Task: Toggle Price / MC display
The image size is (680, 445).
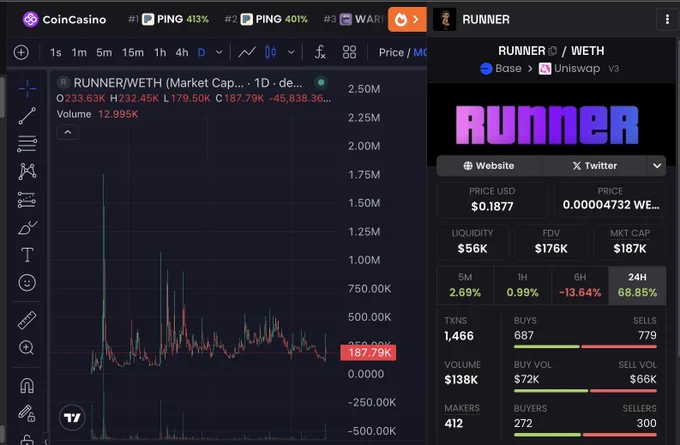Action: [402, 52]
